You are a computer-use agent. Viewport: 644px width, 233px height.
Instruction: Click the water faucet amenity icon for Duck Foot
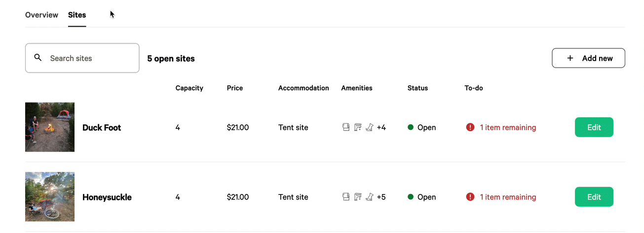click(358, 127)
